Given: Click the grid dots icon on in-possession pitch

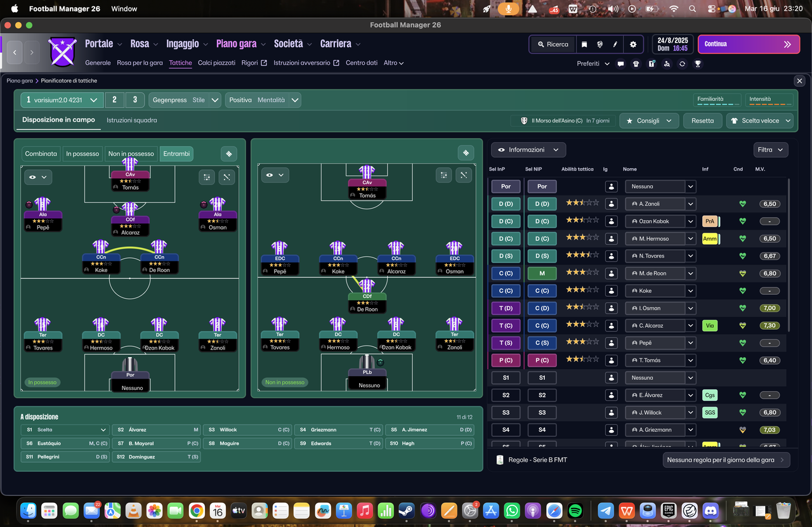Looking at the screenshot, I should [x=207, y=177].
